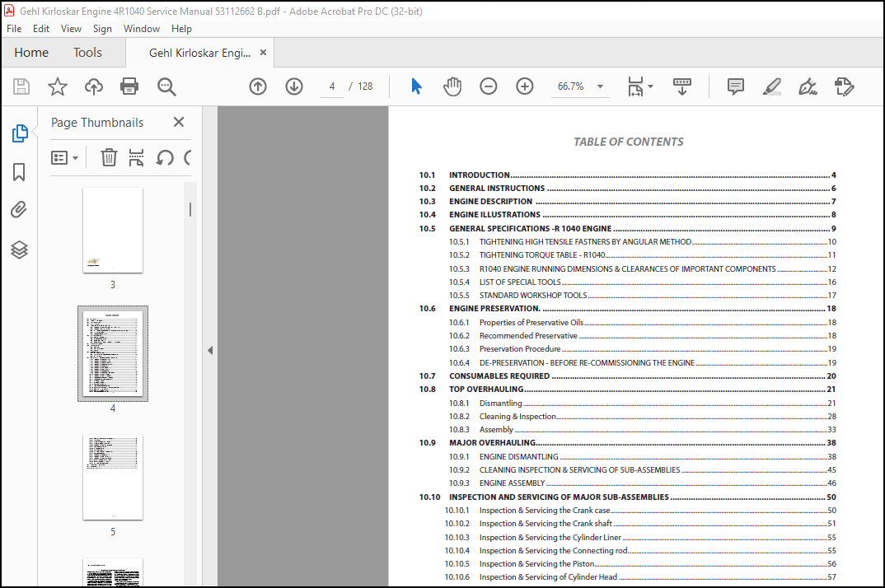Open the Edit menu
The width and height of the screenshot is (885, 588).
click(x=40, y=29)
